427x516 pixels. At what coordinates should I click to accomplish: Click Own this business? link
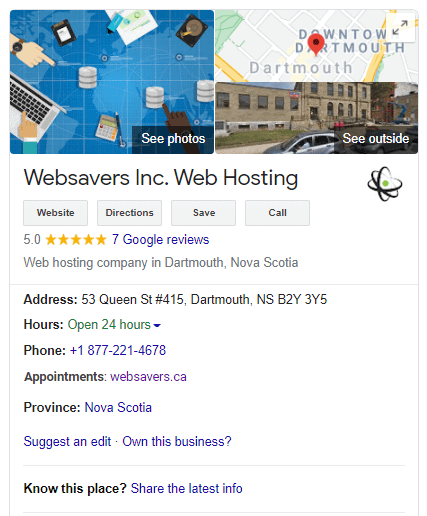point(177,442)
